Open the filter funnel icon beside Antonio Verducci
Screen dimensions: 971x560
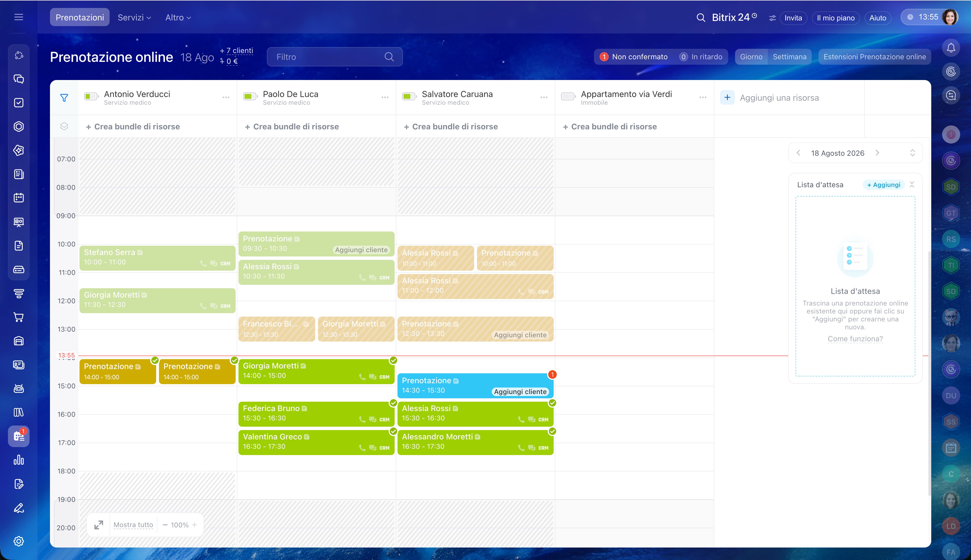[x=64, y=98]
